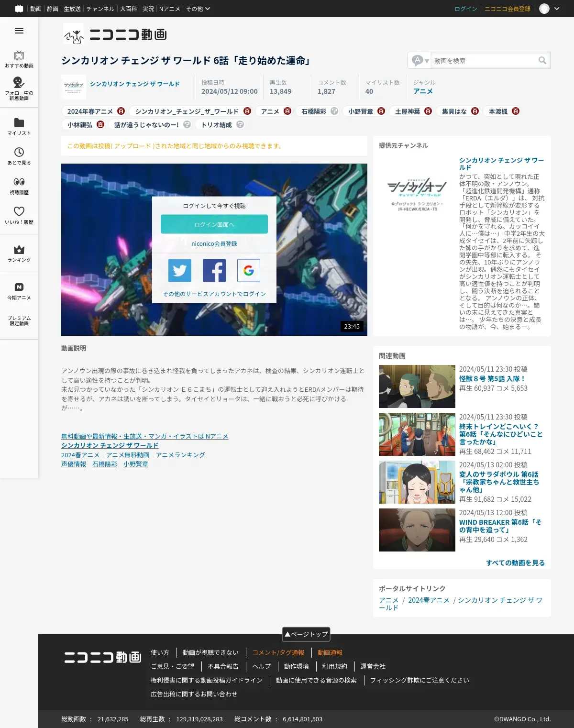Click the Google login icon
Viewport: 574px width, 728px height.
point(249,271)
